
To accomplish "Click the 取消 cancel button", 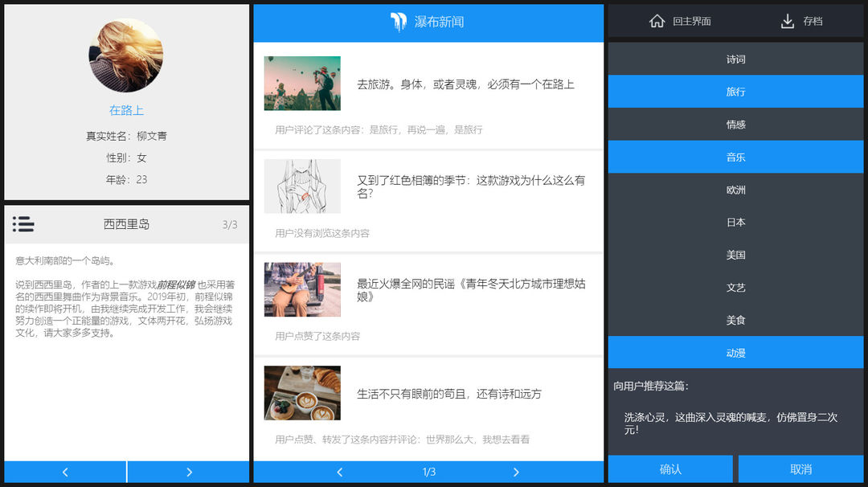I will (800, 469).
